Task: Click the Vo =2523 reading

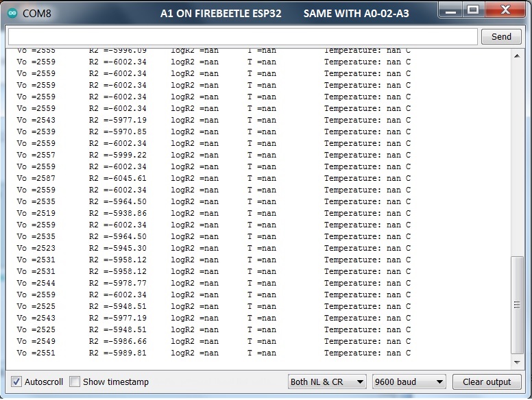Action: pyautogui.click(x=36, y=248)
